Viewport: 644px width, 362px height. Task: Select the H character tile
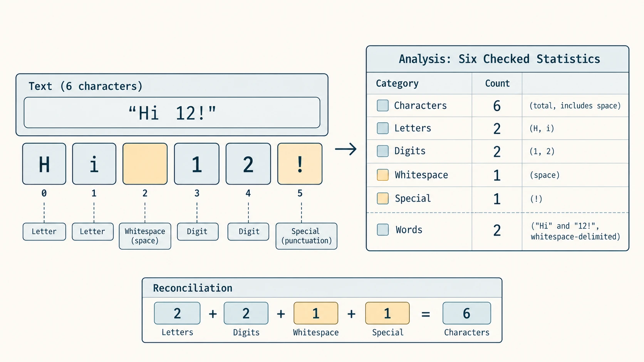click(44, 164)
